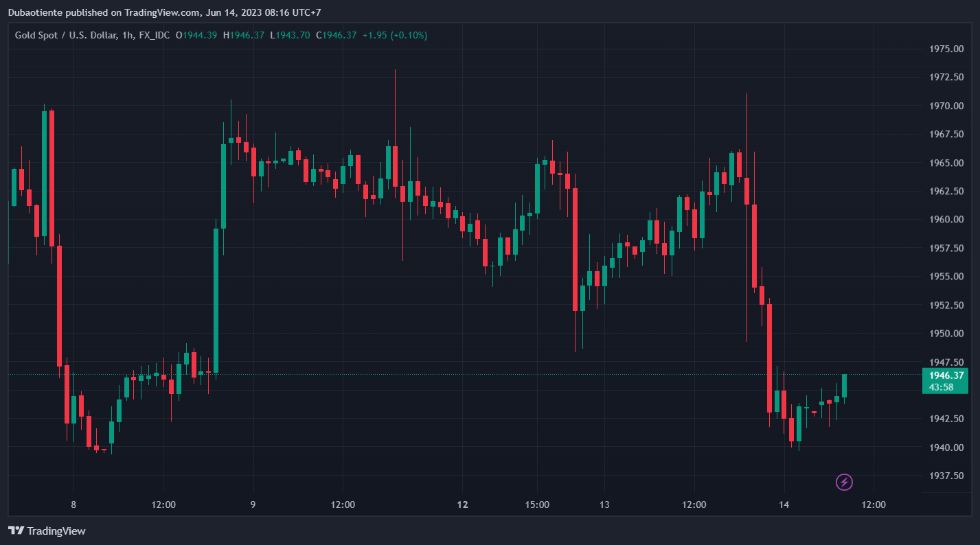Viewport: 980px width, 545px height.
Task: Click the TradingView logo in the footer
Action: 47,531
